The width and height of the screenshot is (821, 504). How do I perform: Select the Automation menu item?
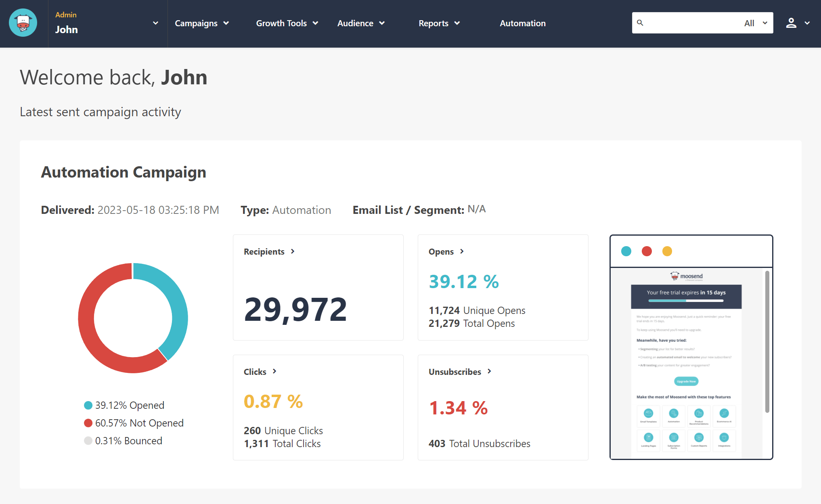[x=522, y=23]
